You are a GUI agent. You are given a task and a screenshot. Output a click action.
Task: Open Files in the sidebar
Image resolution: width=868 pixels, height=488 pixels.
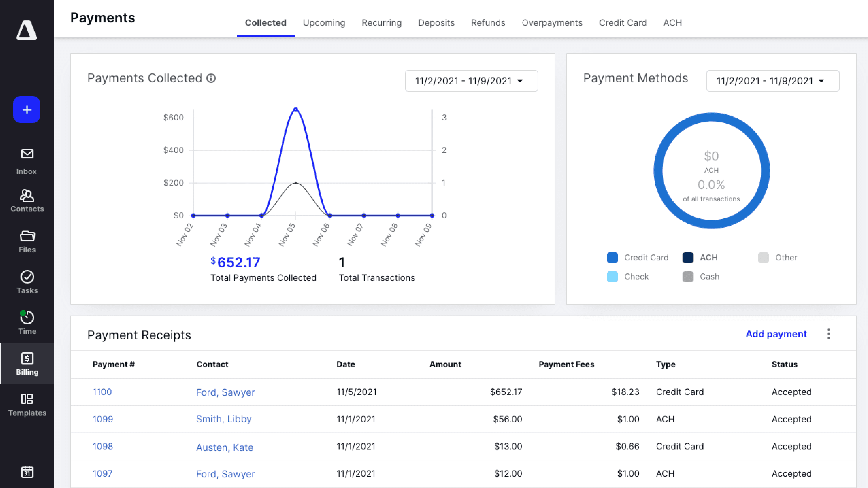click(x=27, y=242)
